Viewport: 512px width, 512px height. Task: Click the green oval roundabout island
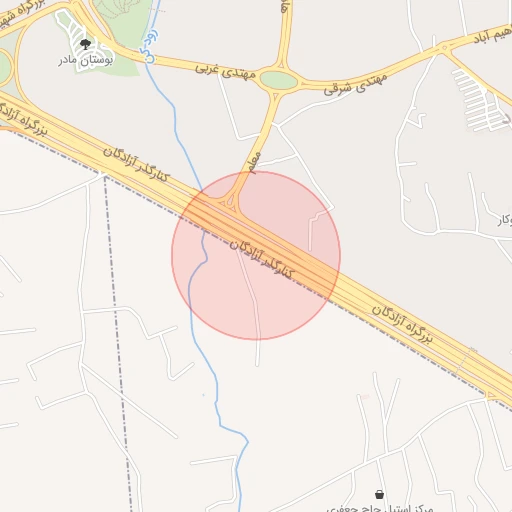tap(279, 80)
